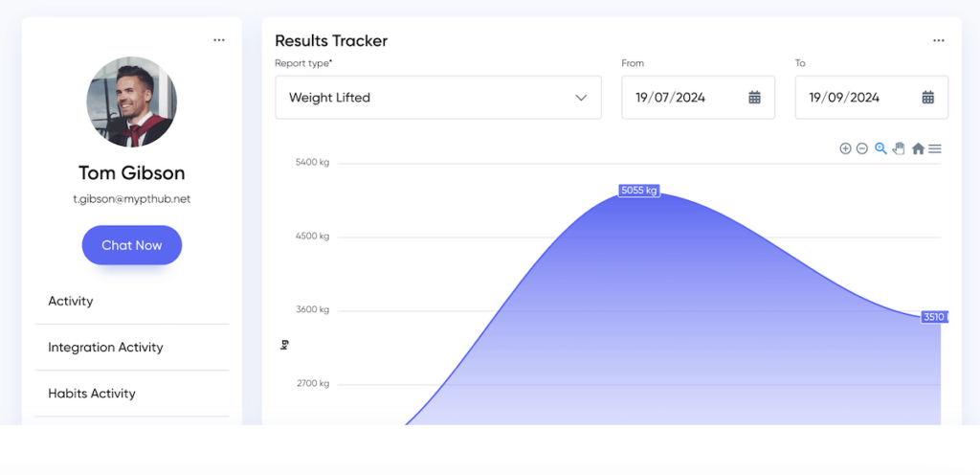Click the t.gibson@mypthub.net email address
The height and width of the screenshot is (475, 980).
click(x=132, y=199)
